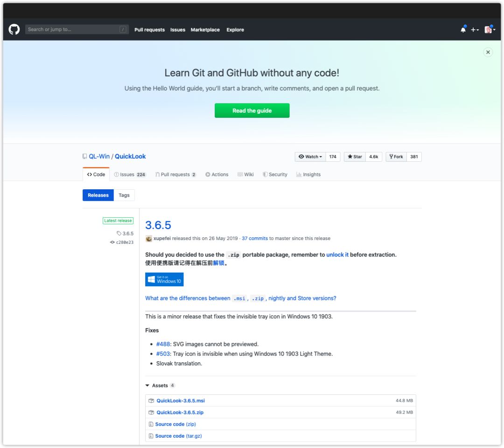Image resolution: width=504 pixels, height=448 pixels.
Task: Download QuickLook-3.6.5.zip
Action: pos(180,413)
